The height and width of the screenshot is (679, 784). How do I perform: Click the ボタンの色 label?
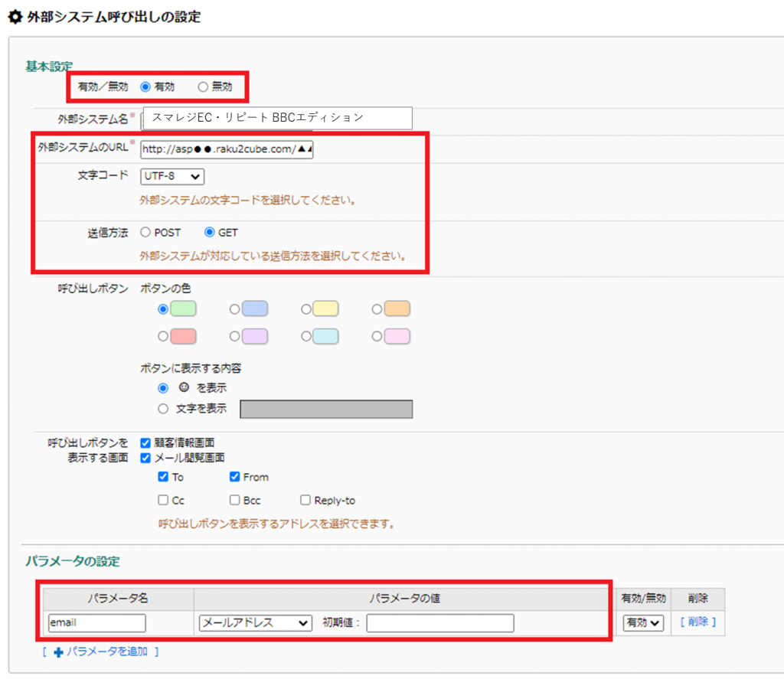(x=165, y=289)
